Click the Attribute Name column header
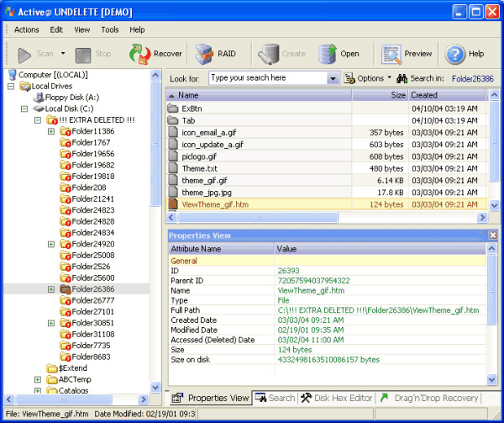The width and height of the screenshot is (504, 423). coord(221,249)
